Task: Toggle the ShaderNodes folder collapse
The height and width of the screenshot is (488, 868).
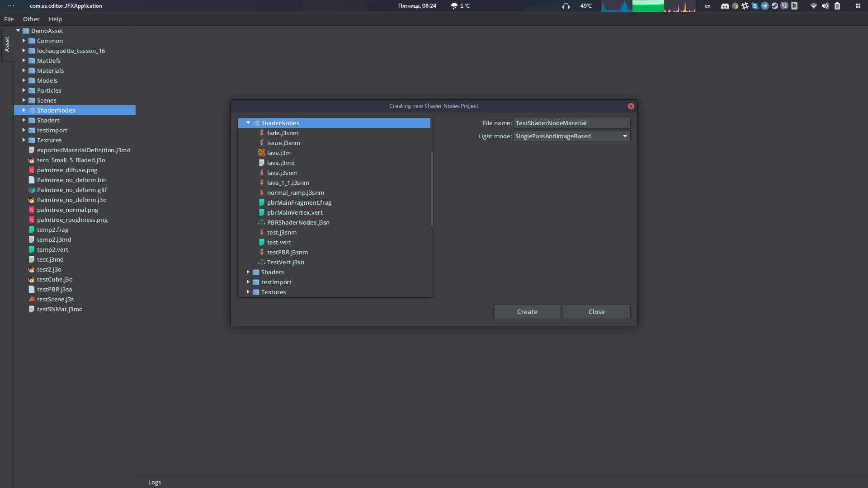Action: click(249, 123)
